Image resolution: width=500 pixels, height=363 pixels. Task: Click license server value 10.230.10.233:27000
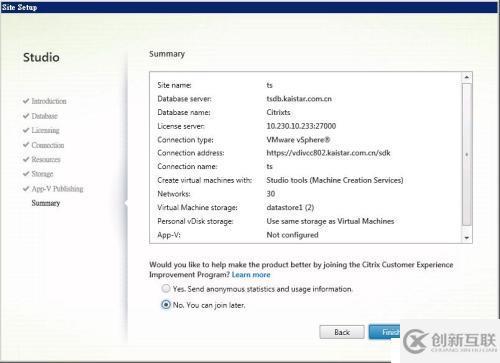[x=301, y=126]
